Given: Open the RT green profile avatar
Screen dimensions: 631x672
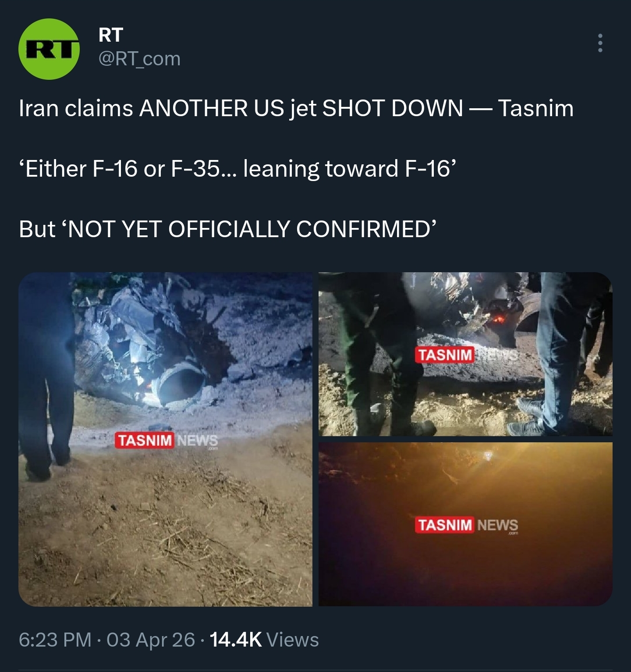Looking at the screenshot, I should click(x=49, y=49).
